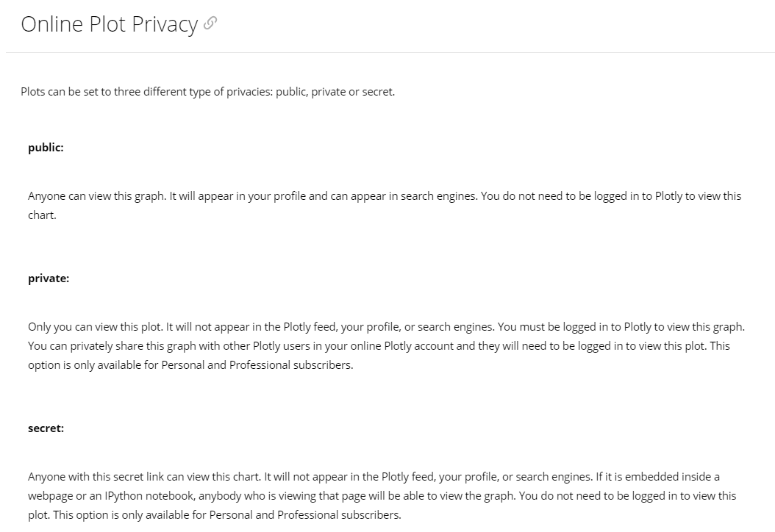The image size is (775, 532).
Task: Click the sentence "Only you can view this plot."
Action: pos(96,327)
